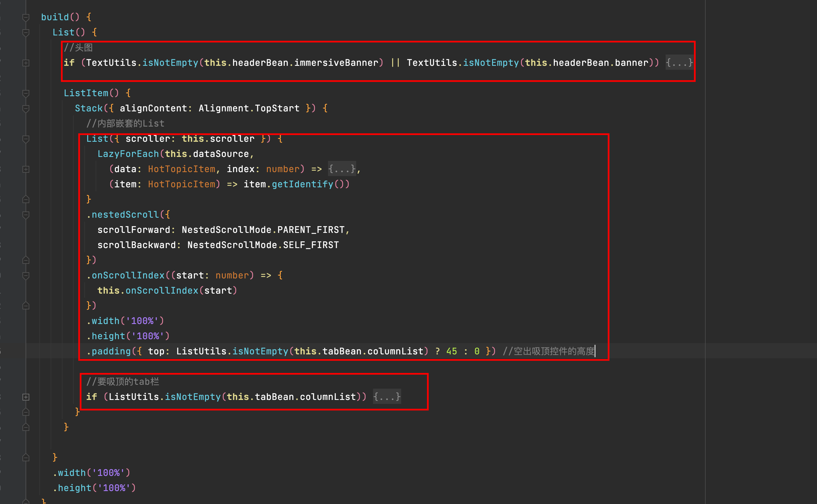Image resolution: width=817 pixels, height=504 pixels.
Task: Collapse the outer List() fold marker
Action: tap(26, 32)
